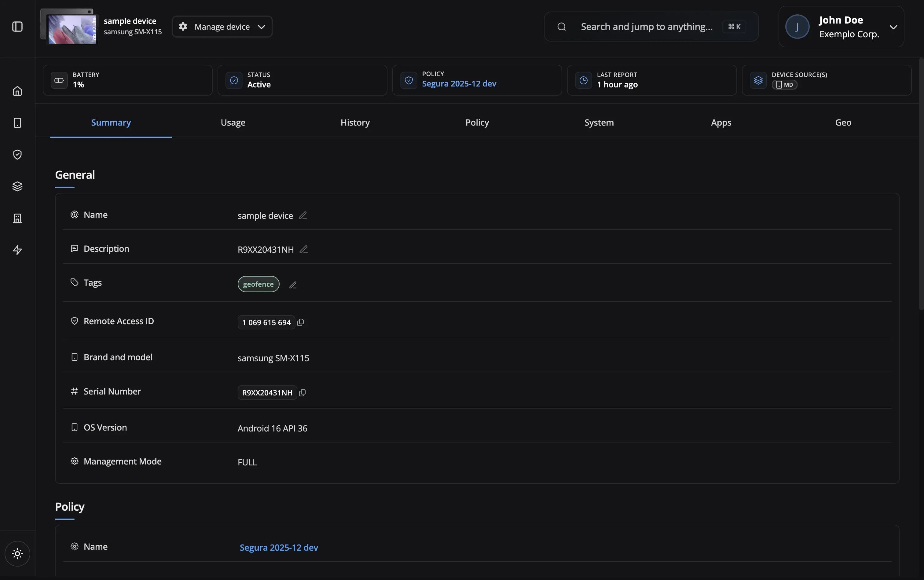Copy the serial number
The height and width of the screenshot is (580, 924).
pos(302,392)
